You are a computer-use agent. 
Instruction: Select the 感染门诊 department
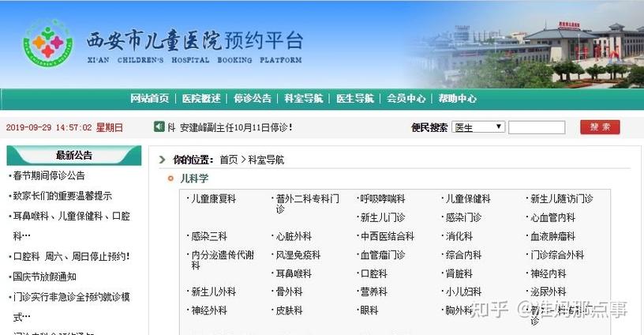pyautogui.click(x=464, y=217)
